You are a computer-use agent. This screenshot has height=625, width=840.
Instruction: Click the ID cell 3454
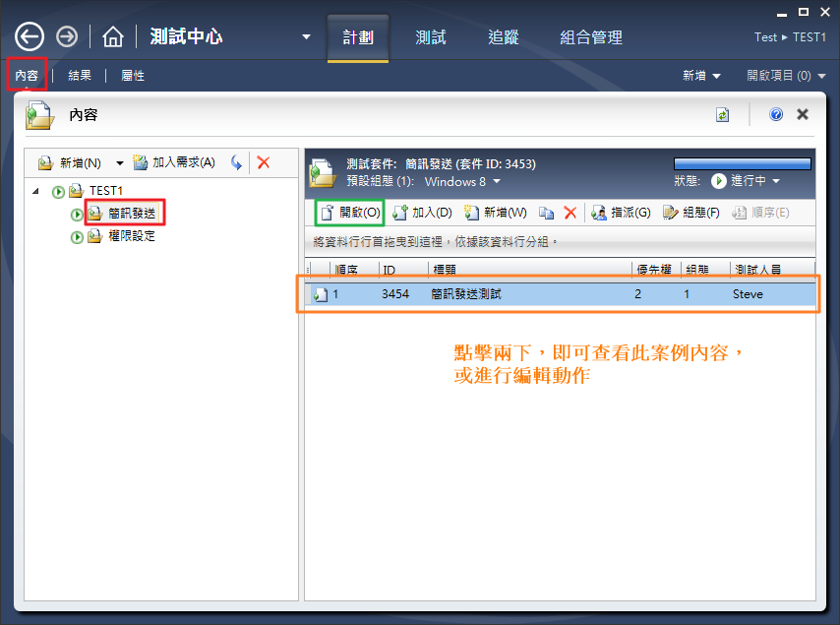pos(395,294)
